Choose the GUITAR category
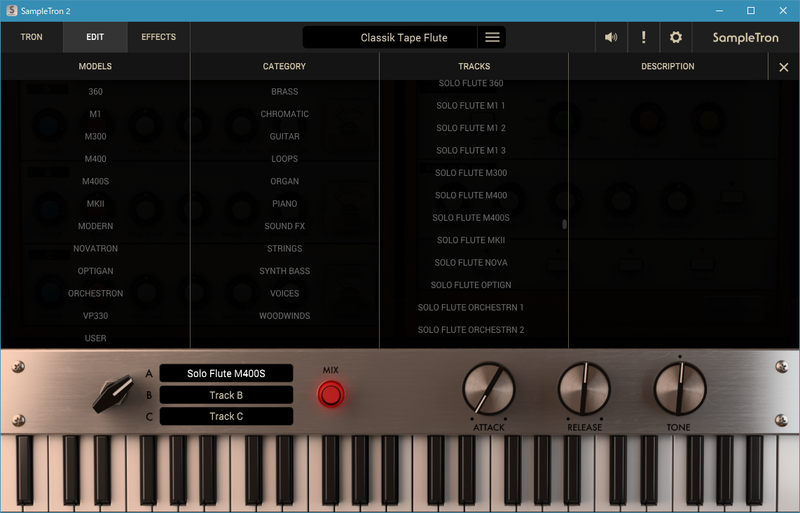This screenshot has height=513, width=800. tap(285, 136)
